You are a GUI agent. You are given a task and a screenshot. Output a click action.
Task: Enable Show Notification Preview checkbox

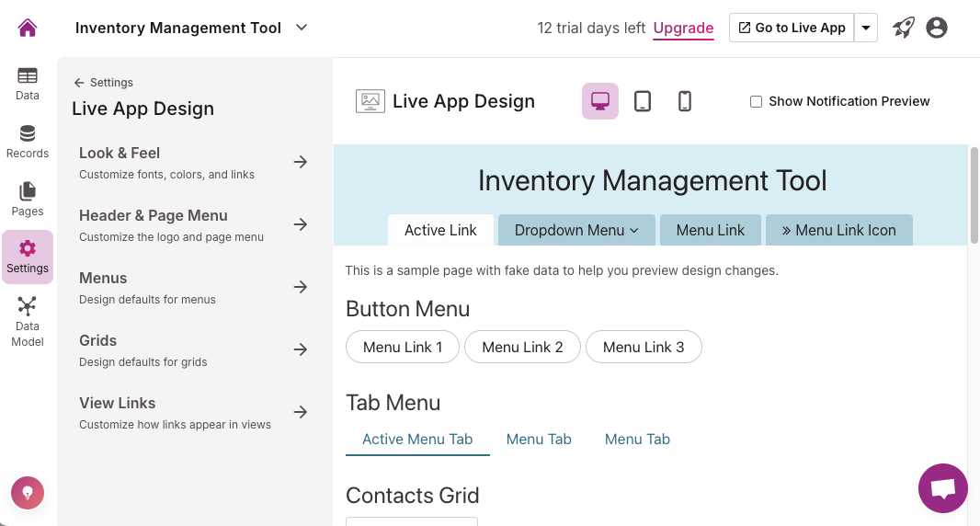[756, 102]
